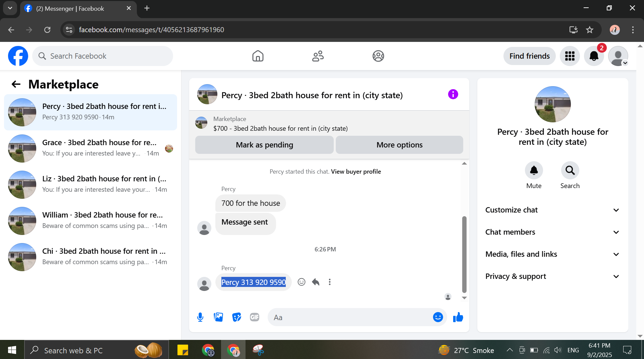Open weather widget 27°C Smoke

pyautogui.click(x=466, y=350)
